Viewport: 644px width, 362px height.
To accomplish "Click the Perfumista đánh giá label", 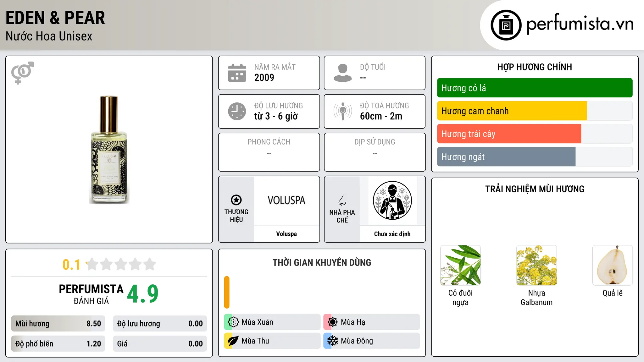I will click(x=91, y=294).
